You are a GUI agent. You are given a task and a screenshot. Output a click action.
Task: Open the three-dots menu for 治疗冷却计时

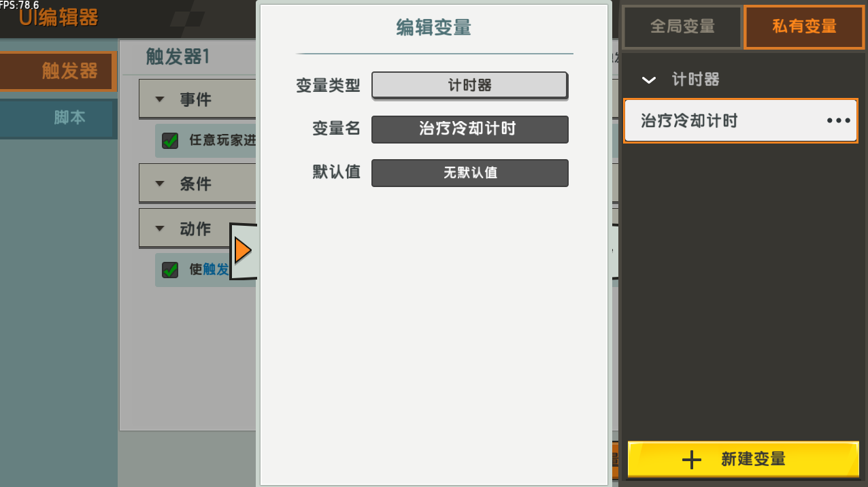point(838,121)
